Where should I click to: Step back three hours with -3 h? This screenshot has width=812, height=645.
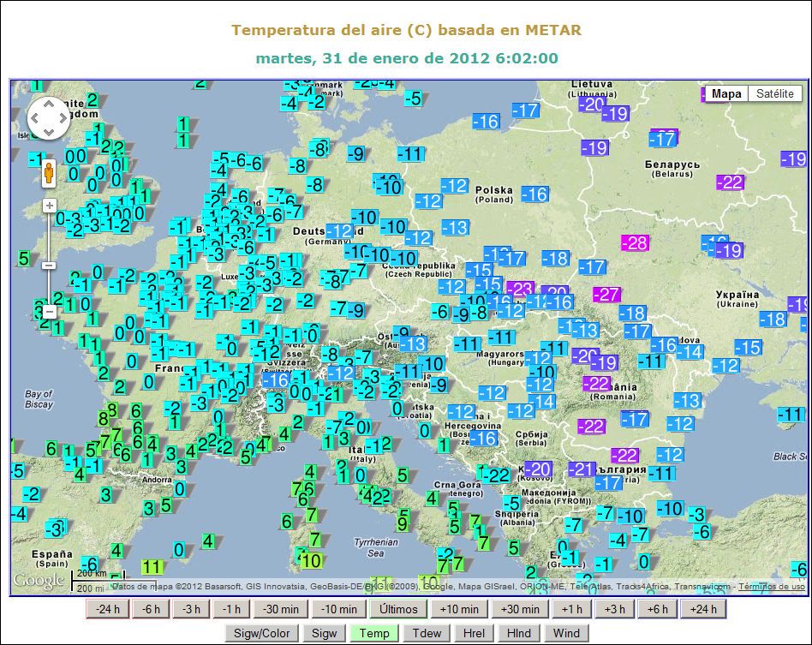(191, 609)
